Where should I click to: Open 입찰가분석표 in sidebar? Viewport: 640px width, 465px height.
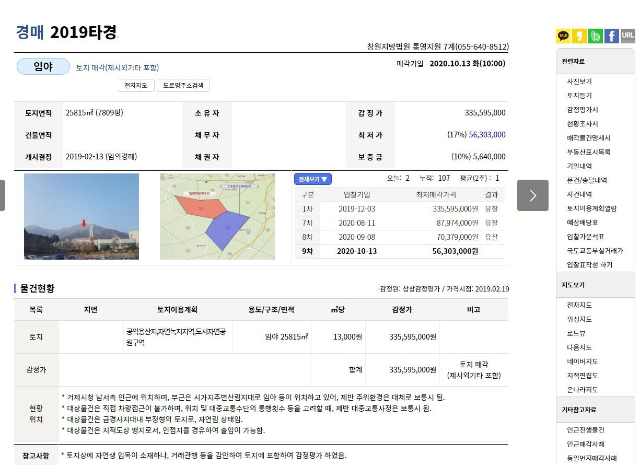tap(585, 236)
